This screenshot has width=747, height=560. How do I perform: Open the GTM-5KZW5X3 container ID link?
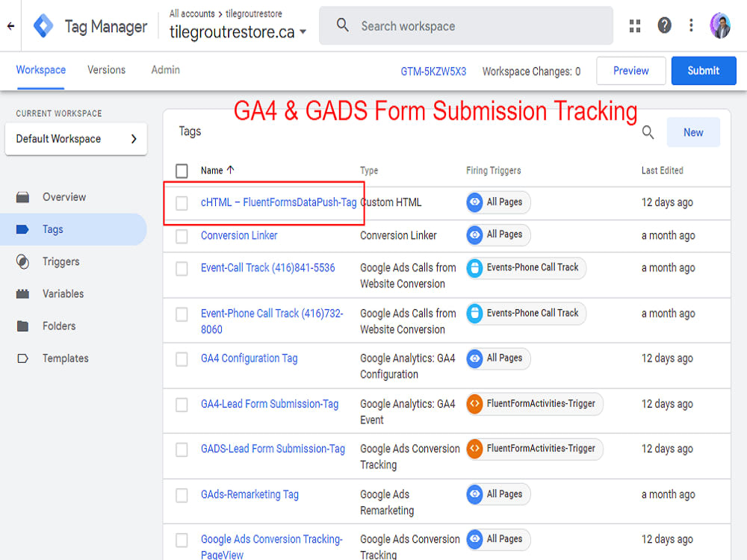pyautogui.click(x=433, y=72)
